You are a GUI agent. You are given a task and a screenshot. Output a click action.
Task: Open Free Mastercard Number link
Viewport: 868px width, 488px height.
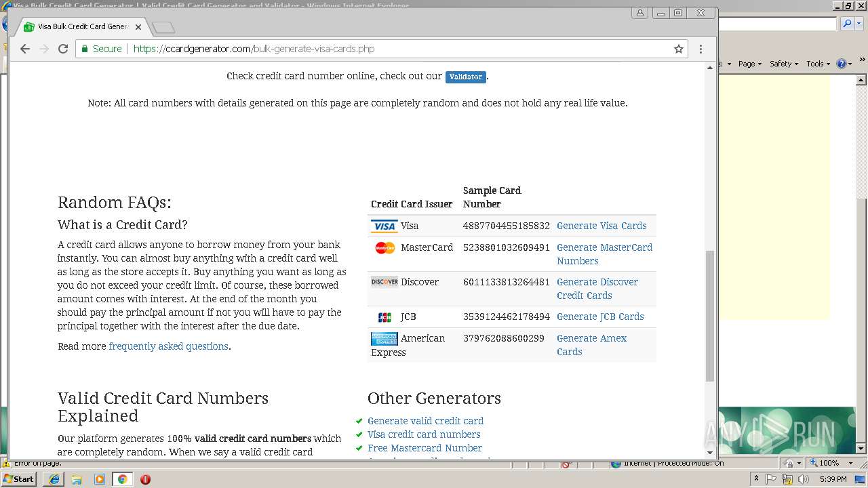tap(425, 448)
